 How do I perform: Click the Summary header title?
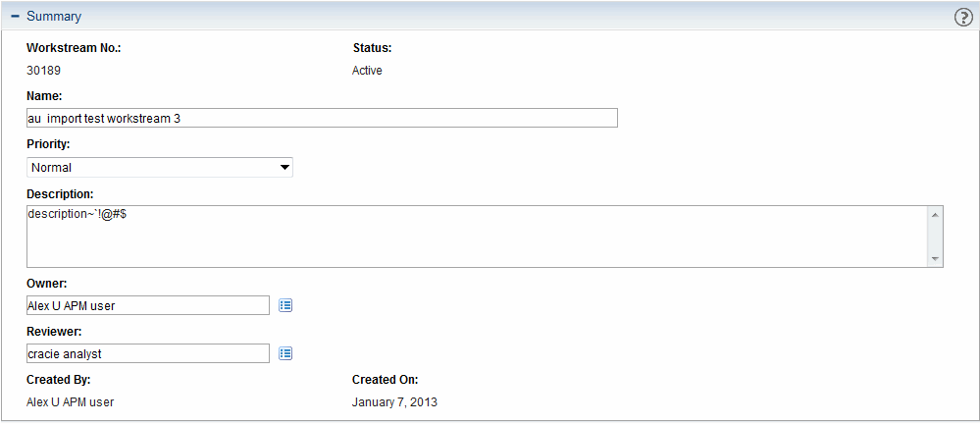pos(54,17)
